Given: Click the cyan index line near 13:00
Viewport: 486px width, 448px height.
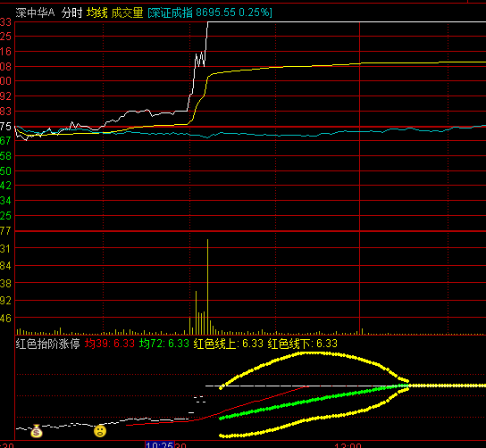Looking at the screenshot, I should (359, 131).
